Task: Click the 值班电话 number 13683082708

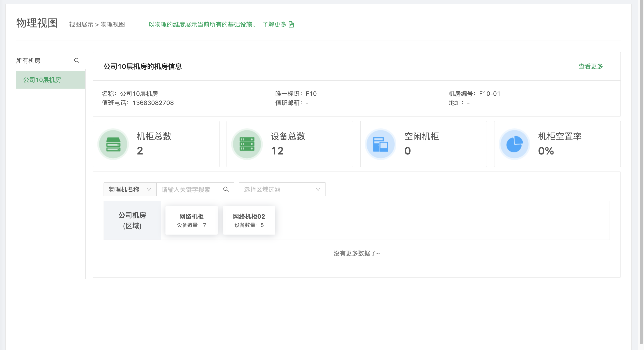Action: [x=153, y=103]
